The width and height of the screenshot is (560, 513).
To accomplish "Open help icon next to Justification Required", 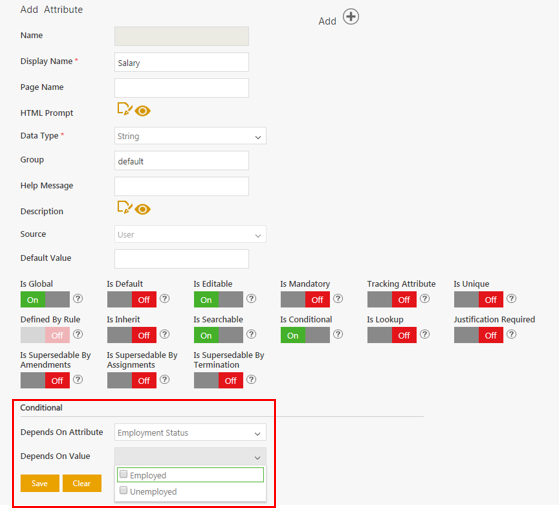I will (x=511, y=334).
